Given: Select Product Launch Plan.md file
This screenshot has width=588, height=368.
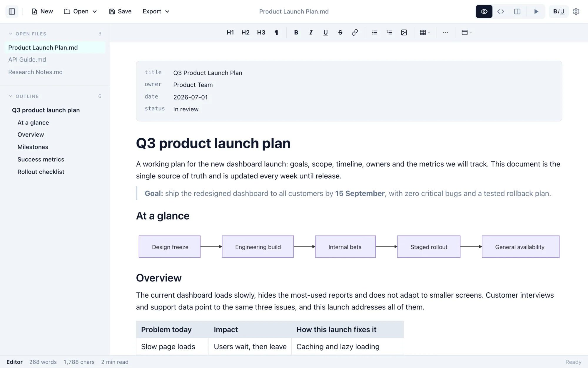Looking at the screenshot, I should (x=55, y=47).
